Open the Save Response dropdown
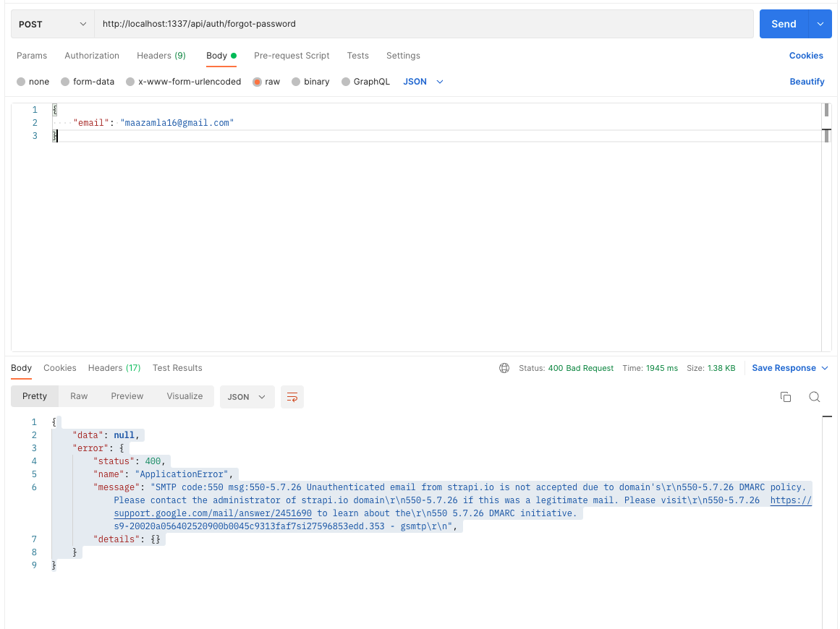 pyautogui.click(x=789, y=368)
